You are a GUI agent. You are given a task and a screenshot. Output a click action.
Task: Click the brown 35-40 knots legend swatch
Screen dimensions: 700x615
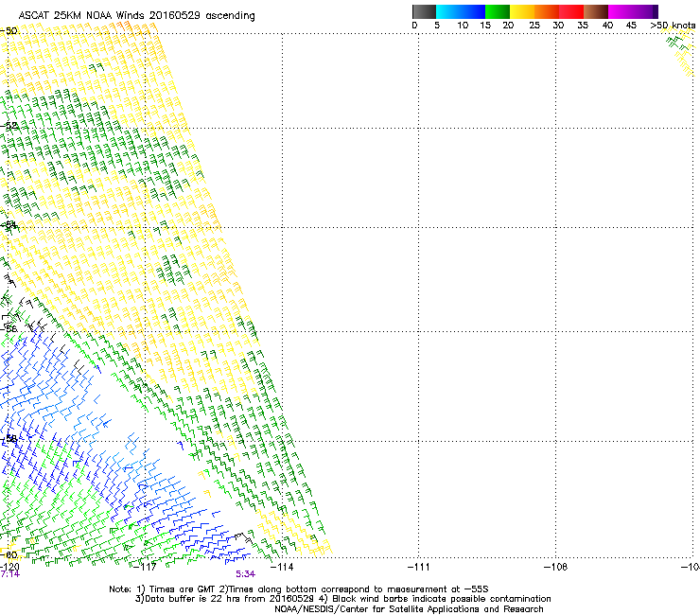596,11
